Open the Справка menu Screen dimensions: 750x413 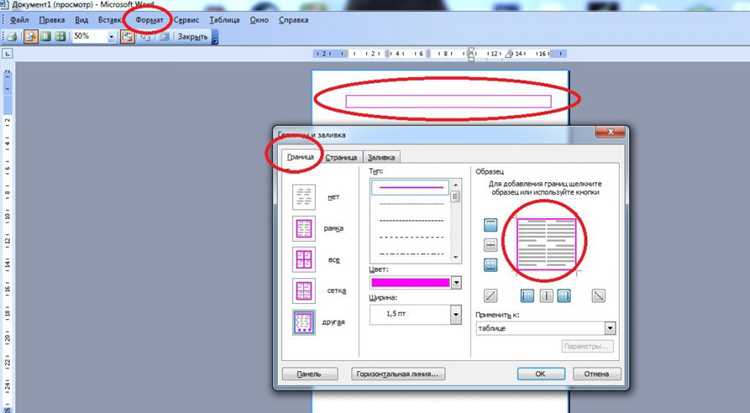293,20
